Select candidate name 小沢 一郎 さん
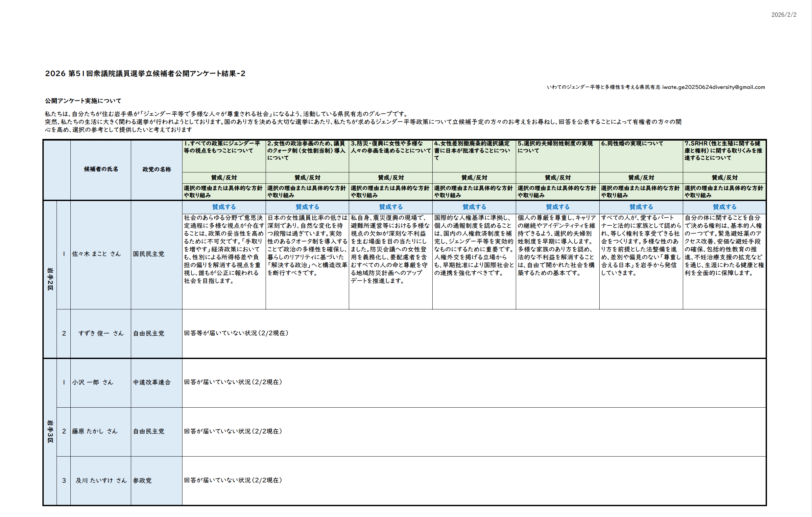Screen dimensions: 812x517 92,382
